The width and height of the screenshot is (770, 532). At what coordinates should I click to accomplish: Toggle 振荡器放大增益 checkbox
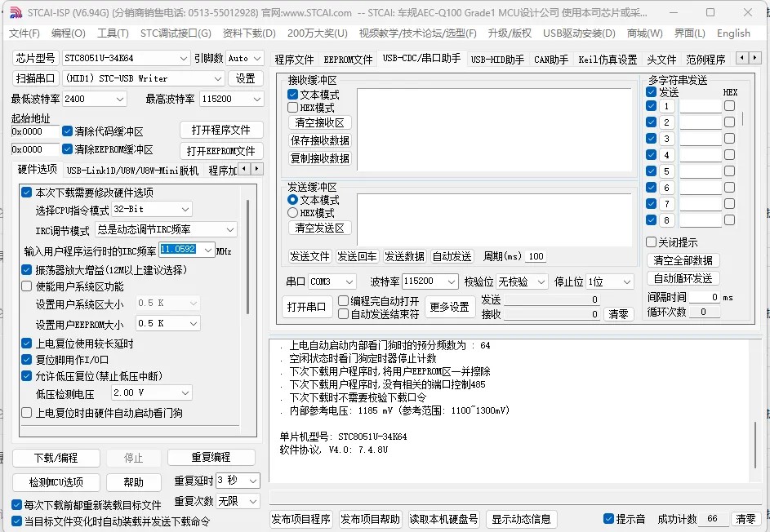point(26,270)
